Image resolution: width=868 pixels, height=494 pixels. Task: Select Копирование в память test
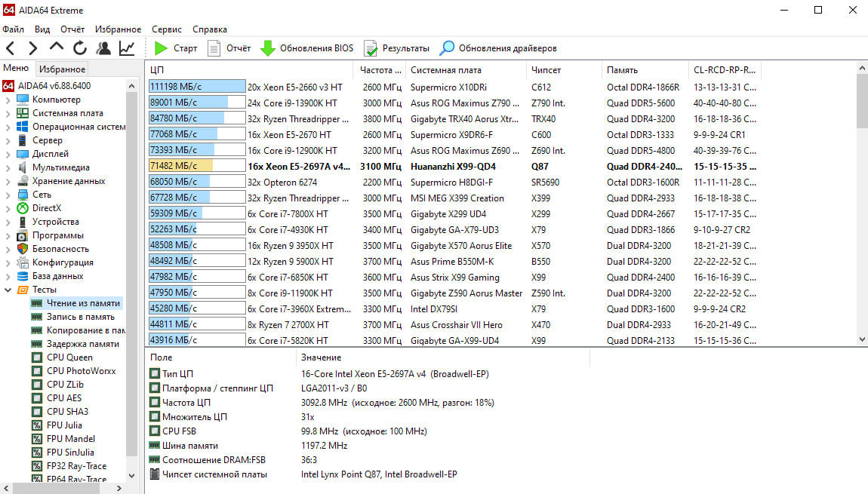coord(78,330)
